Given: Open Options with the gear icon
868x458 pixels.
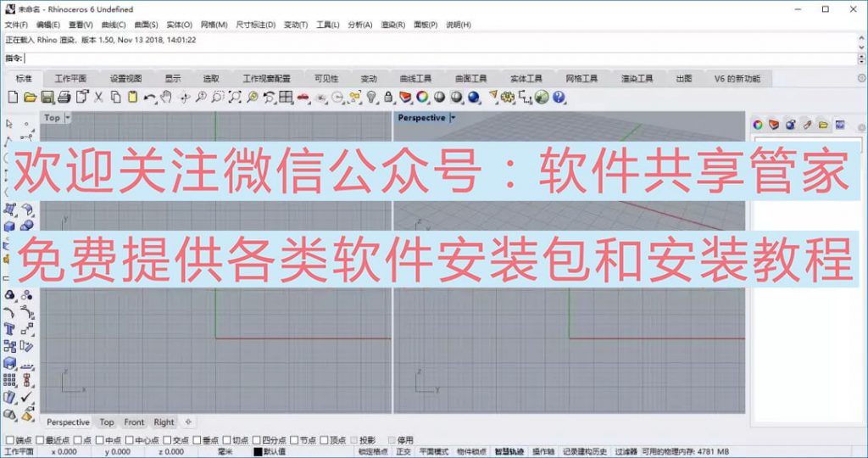Looking at the screenshot, I should coord(508,97).
